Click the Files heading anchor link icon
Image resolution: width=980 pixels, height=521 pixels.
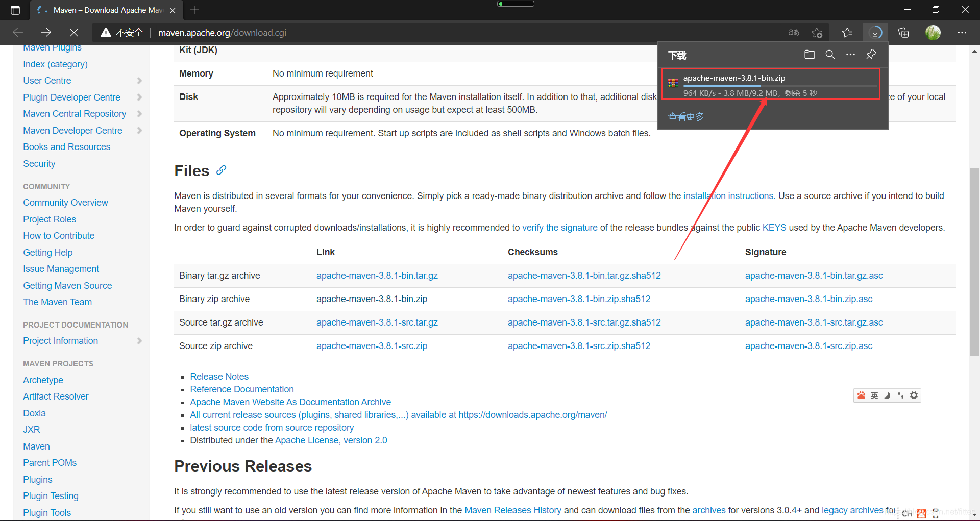[221, 170]
